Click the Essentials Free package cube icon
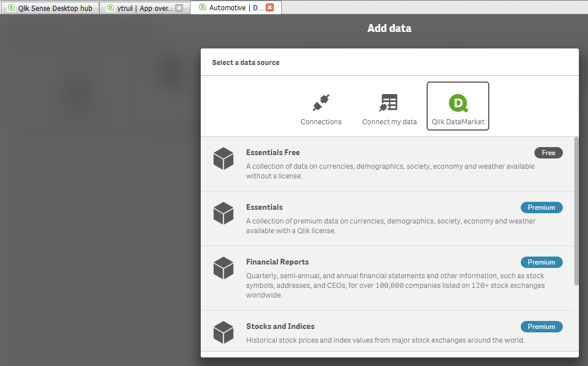 point(224,158)
